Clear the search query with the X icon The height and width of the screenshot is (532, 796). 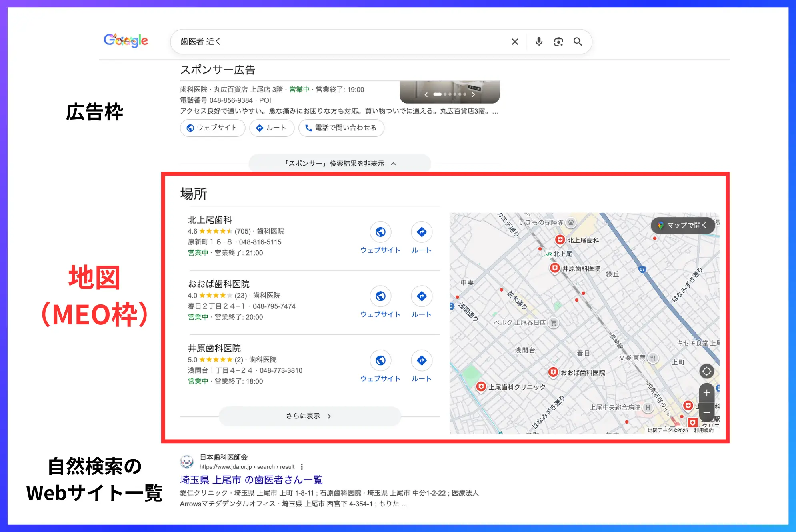(515, 42)
